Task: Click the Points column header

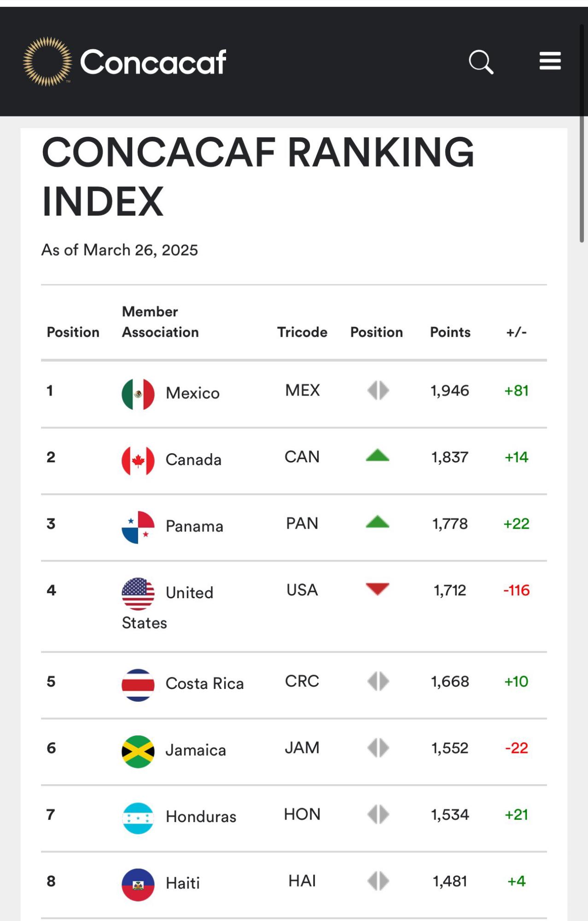Action: 450,332
